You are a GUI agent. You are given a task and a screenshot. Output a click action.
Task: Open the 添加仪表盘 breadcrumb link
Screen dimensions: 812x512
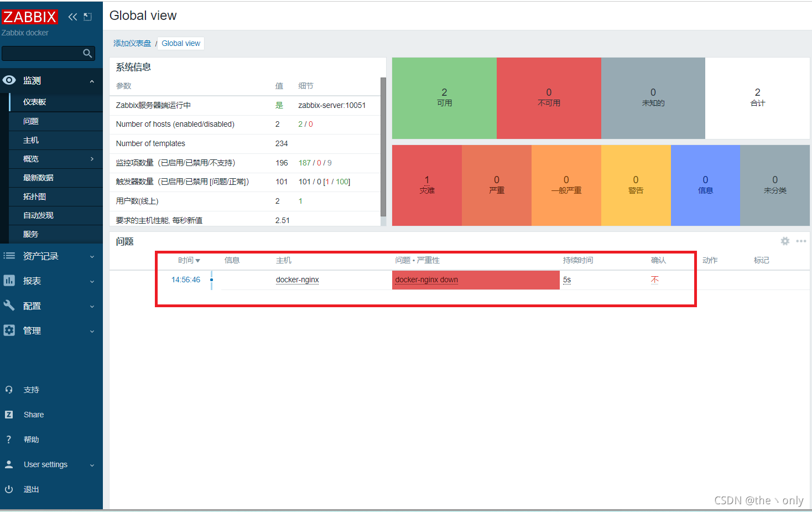click(x=132, y=43)
